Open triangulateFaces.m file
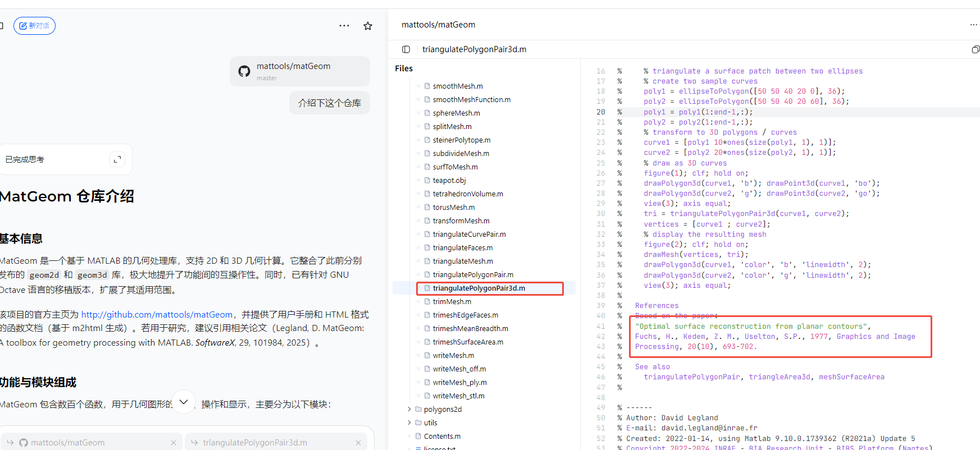Screen dimensions: 980x450 pos(463,247)
